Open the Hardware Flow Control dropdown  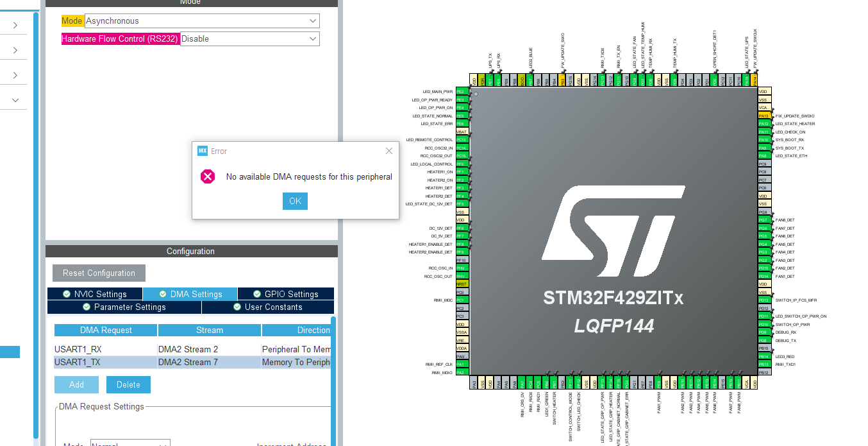point(312,39)
